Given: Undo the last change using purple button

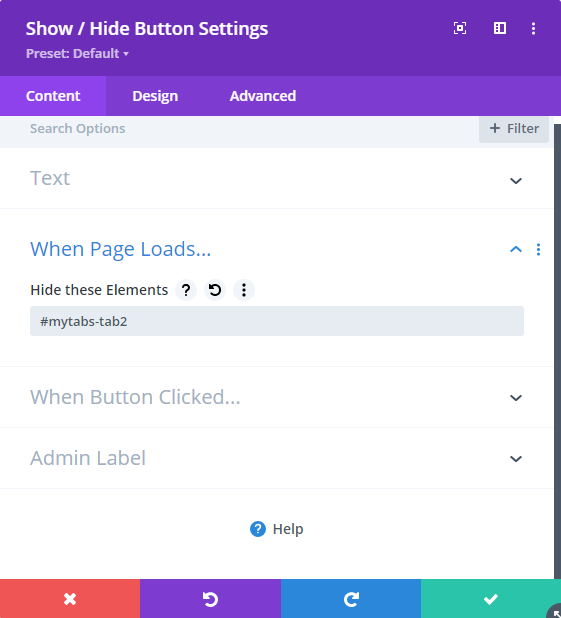Looking at the screenshot, I should click(210, 599).
